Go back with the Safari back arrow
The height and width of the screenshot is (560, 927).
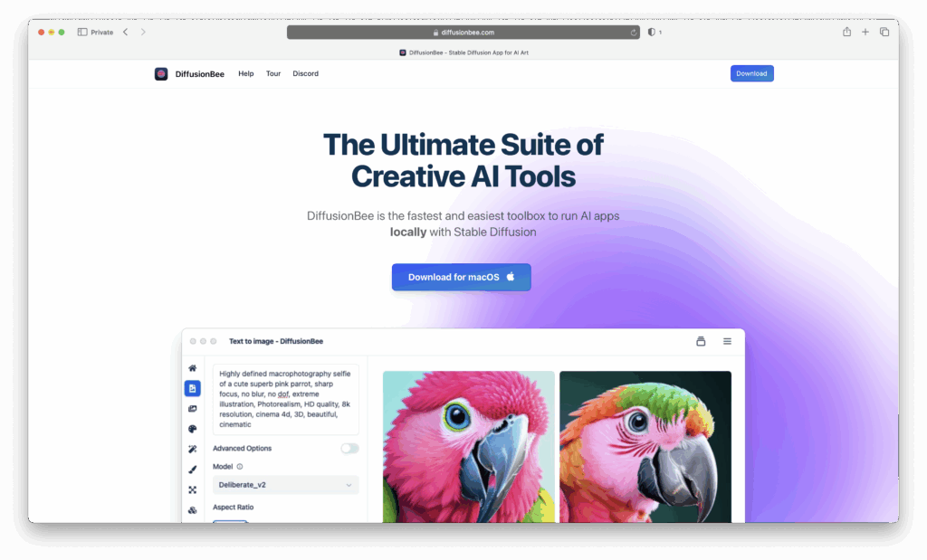(125, 32)
